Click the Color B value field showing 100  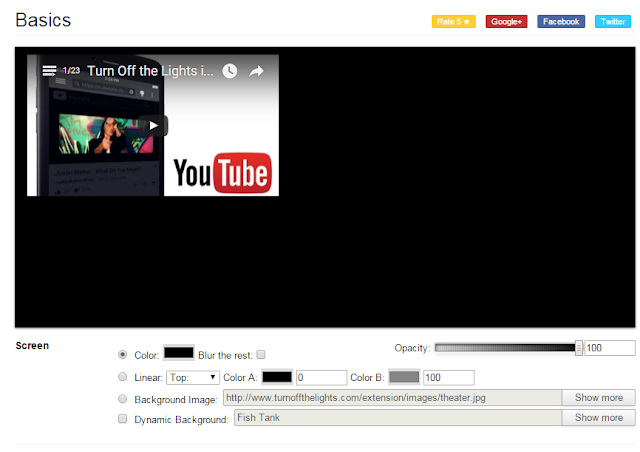coord(449,377)
